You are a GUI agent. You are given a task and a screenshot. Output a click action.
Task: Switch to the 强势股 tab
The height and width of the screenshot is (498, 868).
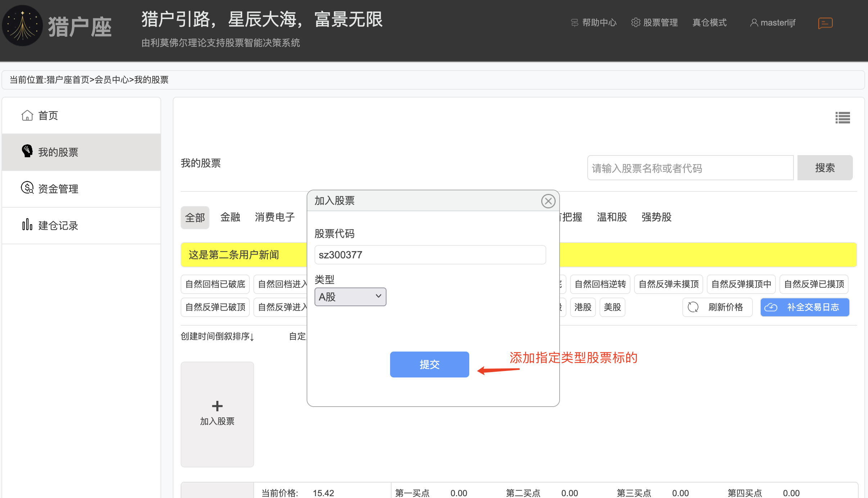656,217
